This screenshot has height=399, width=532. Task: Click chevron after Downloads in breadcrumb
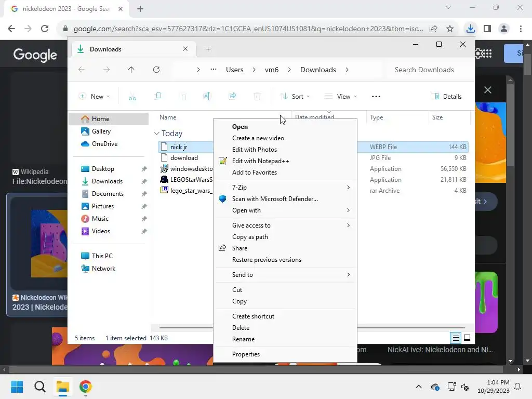pyautogui.click(x=347, y=70)
